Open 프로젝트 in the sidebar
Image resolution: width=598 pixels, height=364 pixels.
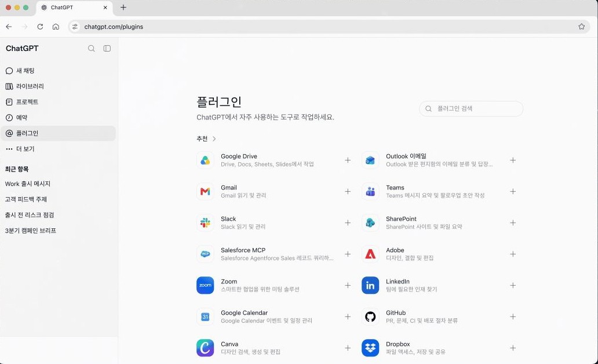pos(59,102)
